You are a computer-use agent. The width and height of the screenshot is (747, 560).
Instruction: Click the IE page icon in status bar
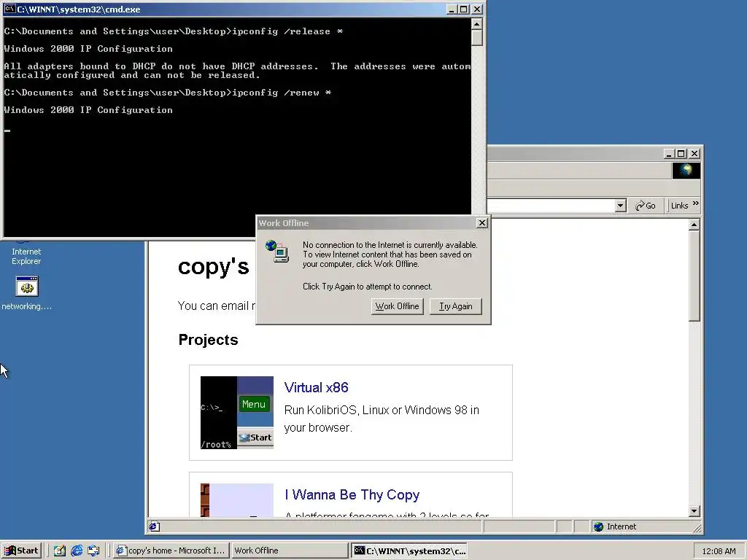pos(155,526)
